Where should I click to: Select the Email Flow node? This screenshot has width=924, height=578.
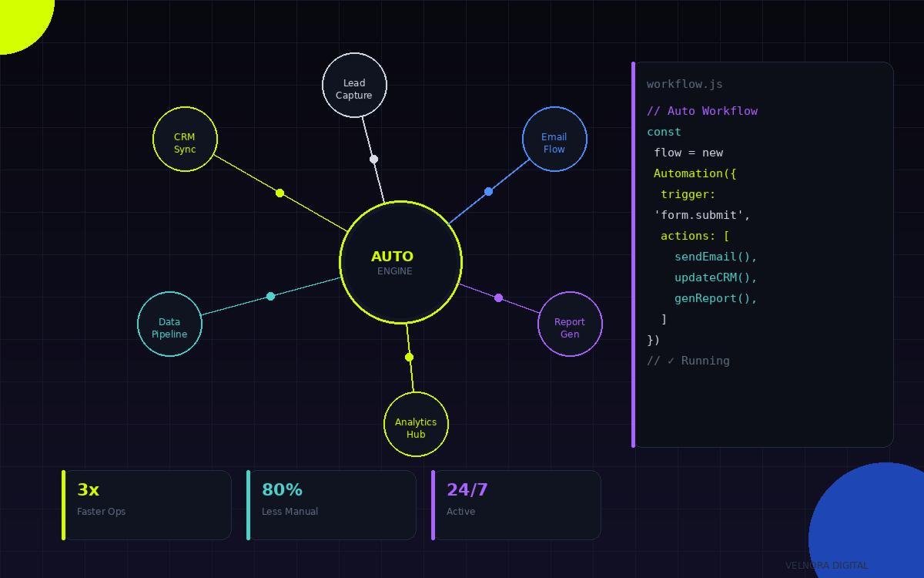(x=554, y=139)
